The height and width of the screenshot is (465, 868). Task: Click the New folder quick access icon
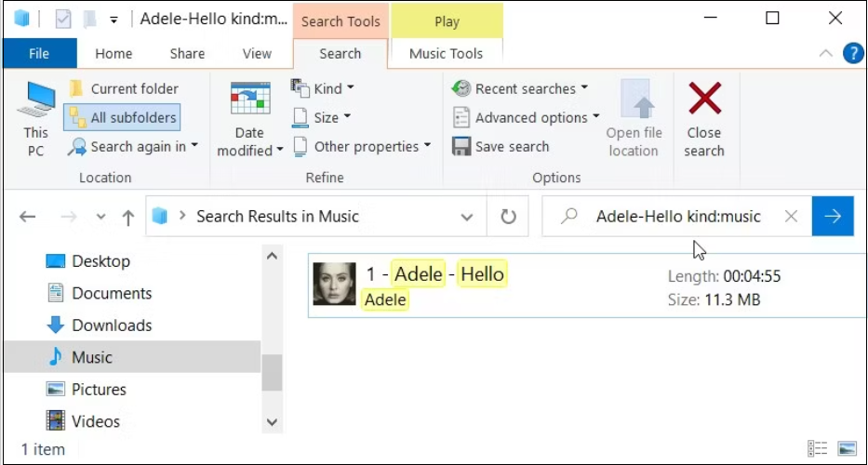coord(89,20)
